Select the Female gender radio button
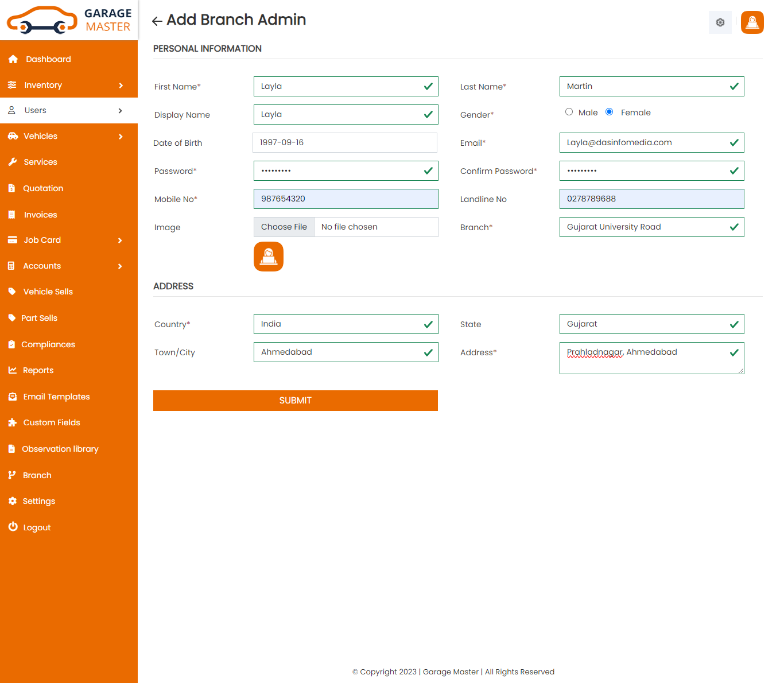Viewport: 784px width, 683px height. coord(609,112)
